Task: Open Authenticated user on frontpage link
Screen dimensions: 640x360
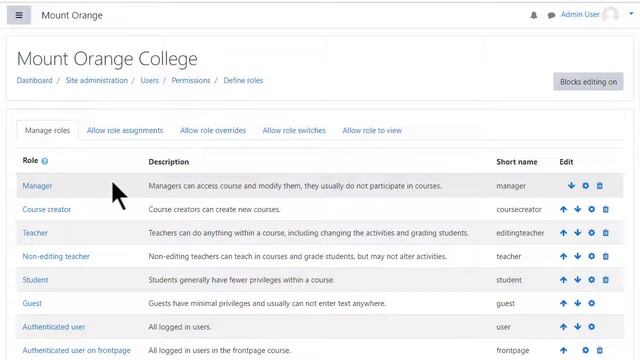Action: point(76,350)
